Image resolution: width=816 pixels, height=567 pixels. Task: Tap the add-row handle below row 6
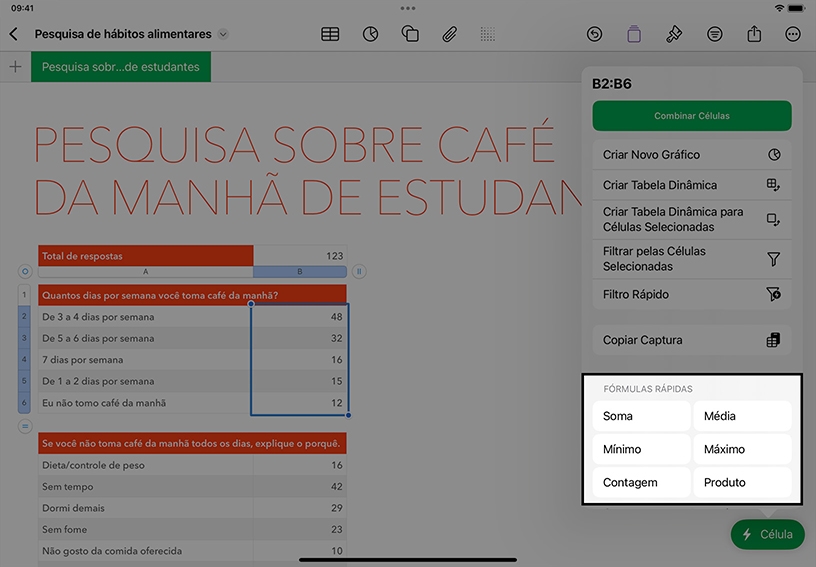point(25,427)
